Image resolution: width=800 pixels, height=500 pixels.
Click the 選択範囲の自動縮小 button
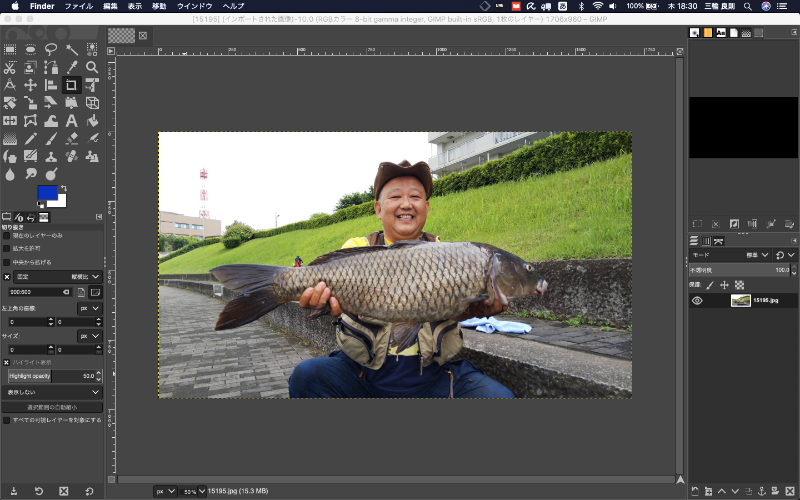pyautogui.click(x=53, y=407)
